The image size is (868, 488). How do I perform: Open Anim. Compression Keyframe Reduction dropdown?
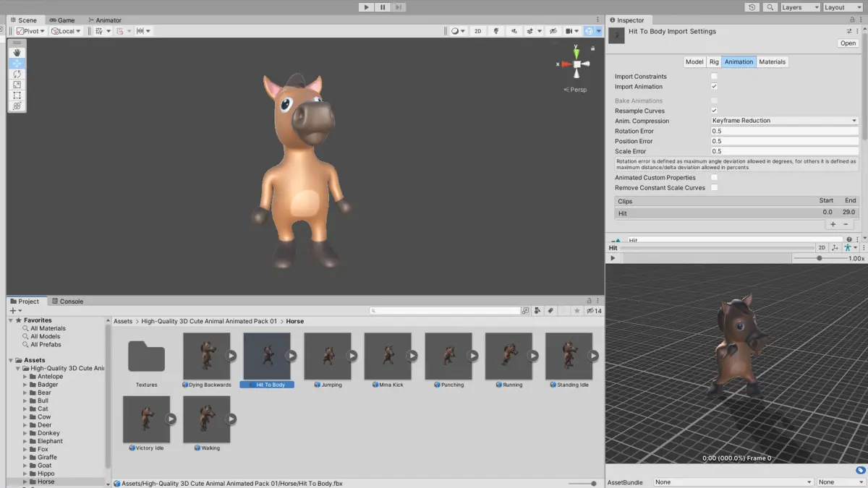click(x=785, y=121)
